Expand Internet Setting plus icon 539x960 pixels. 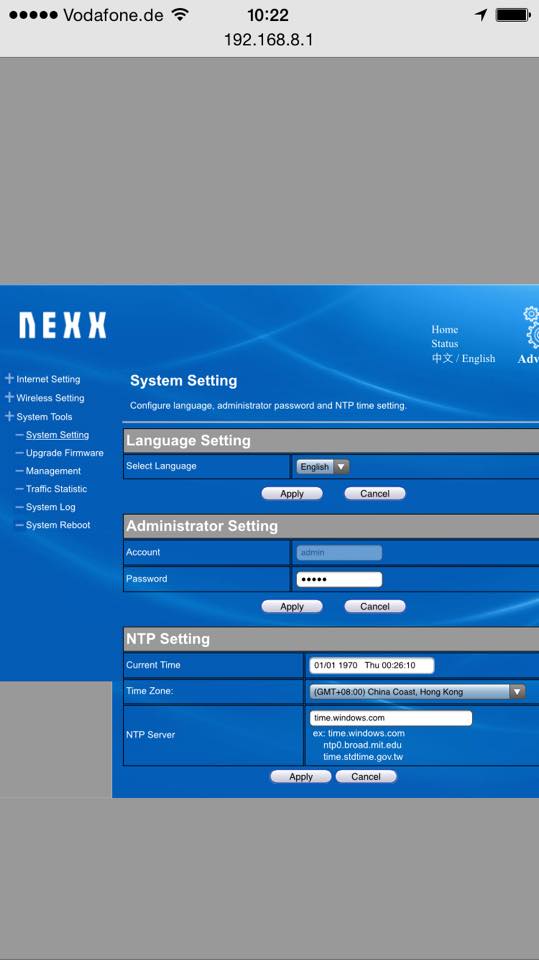(x=9, y=379)
